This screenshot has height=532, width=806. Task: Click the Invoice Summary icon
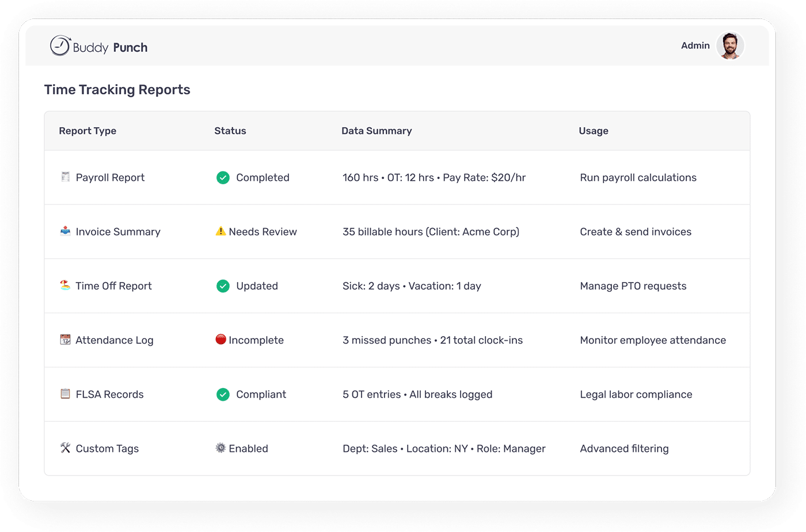pos(65,231)
